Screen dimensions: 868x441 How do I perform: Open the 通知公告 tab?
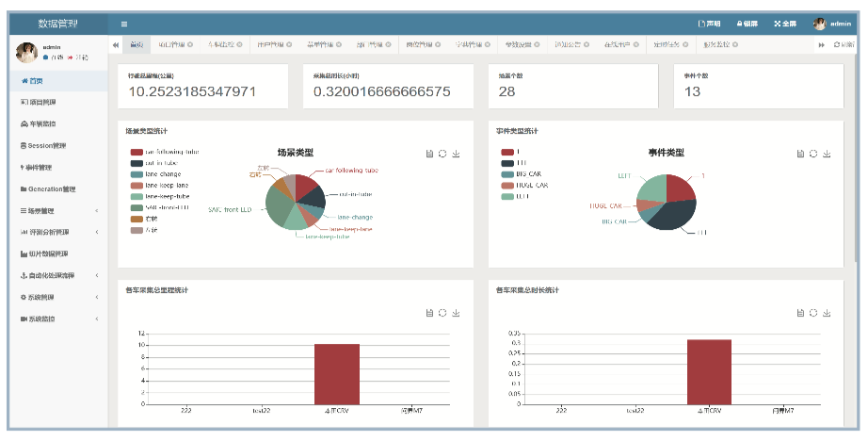[x=571, y=45]
